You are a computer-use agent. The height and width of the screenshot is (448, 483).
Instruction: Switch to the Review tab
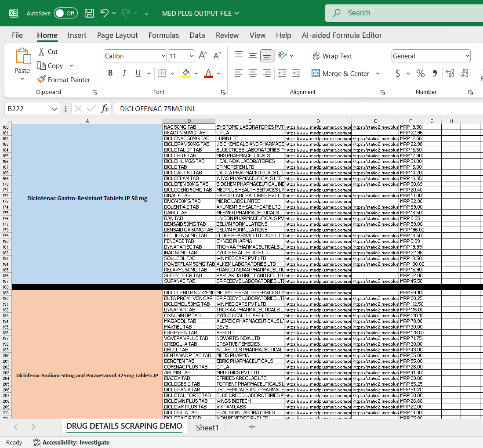pyautogui.click(x=227, y=35)
